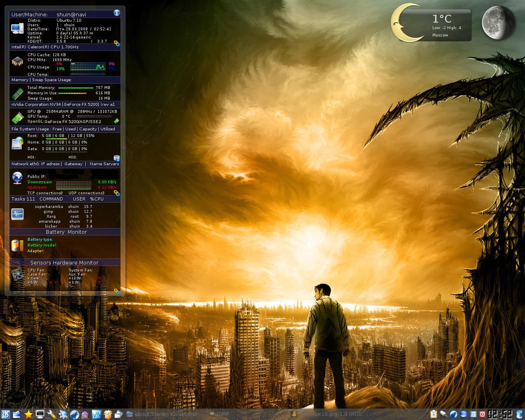Click the computer icon in User/Machine section
The width and height of the screenshot is (525, 420).
click(17, 28)
